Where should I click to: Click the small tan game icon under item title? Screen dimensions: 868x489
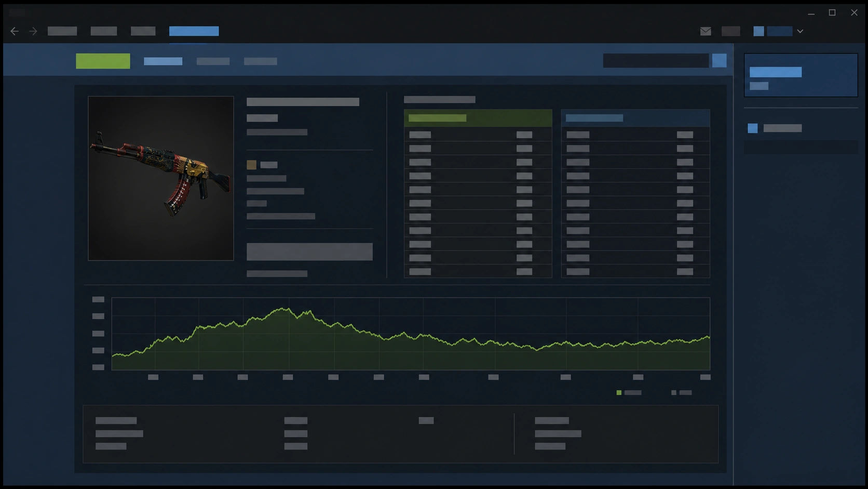tap(251, 165)
